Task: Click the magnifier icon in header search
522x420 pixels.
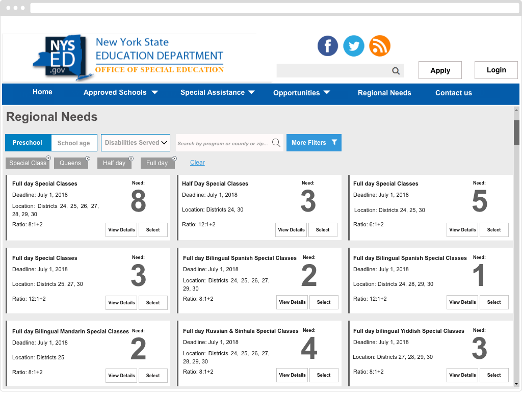Action: tap(396, 71)
